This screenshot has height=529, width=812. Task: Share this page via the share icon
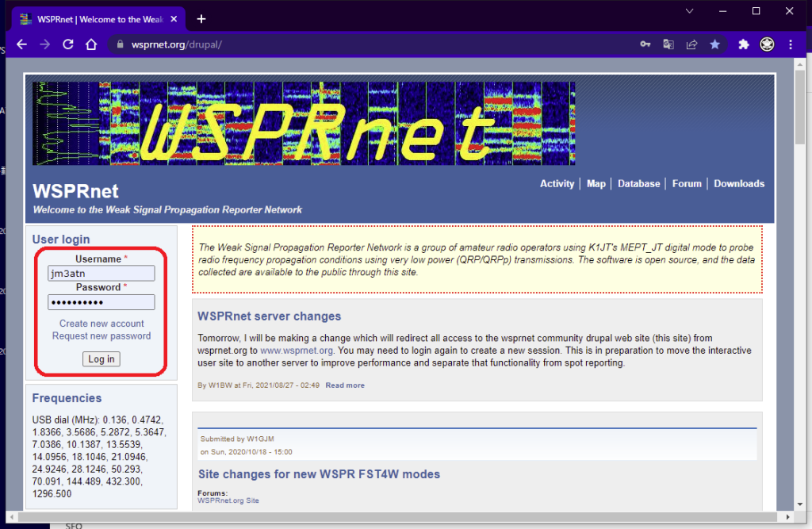point(691,44)
